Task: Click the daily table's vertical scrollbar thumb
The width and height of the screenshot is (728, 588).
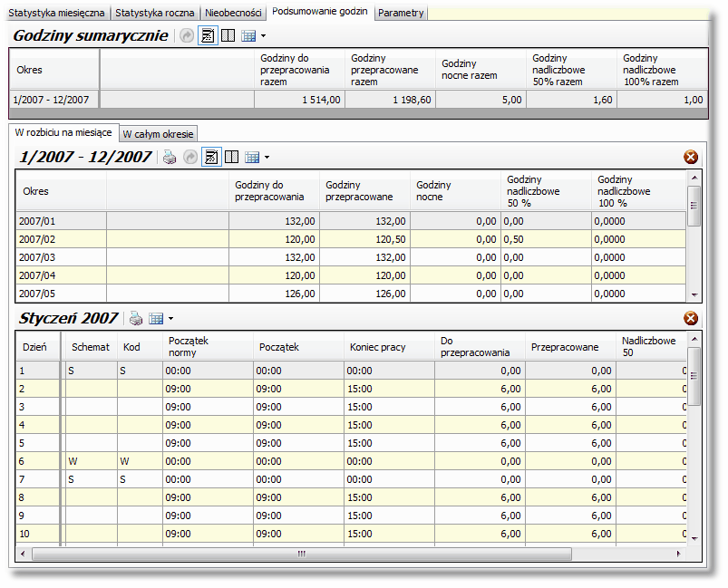Action: (694, 376)
